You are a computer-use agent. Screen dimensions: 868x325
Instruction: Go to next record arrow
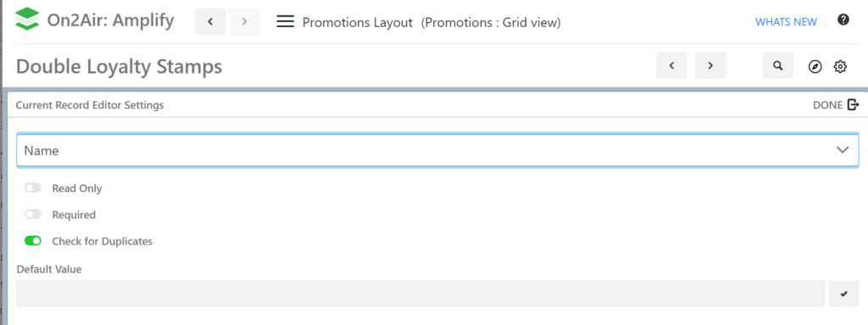point(711,65)
